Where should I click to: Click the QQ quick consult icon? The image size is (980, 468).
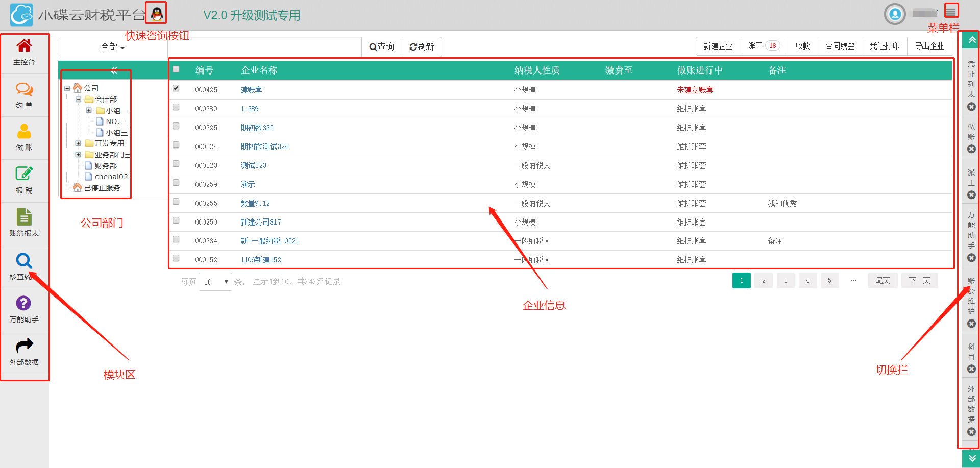[156, 13]
